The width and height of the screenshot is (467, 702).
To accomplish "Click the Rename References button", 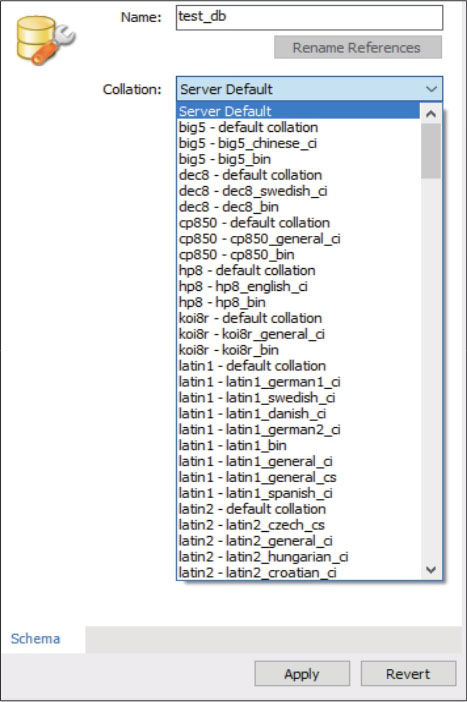I will coord(358,47).
